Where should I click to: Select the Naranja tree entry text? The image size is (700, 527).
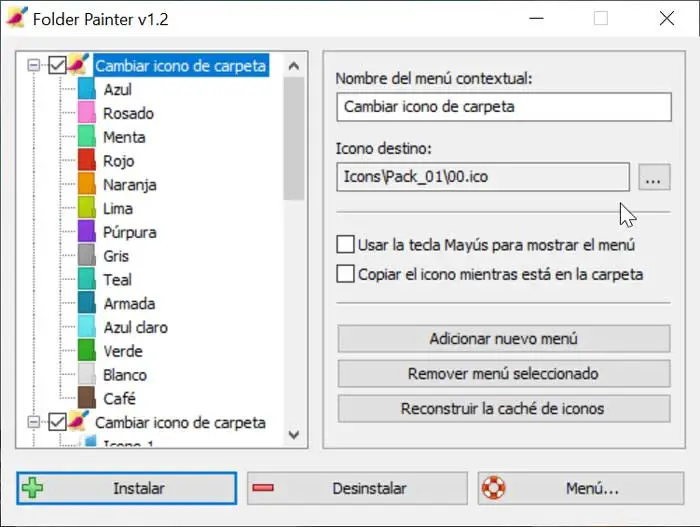click(130, 185)
